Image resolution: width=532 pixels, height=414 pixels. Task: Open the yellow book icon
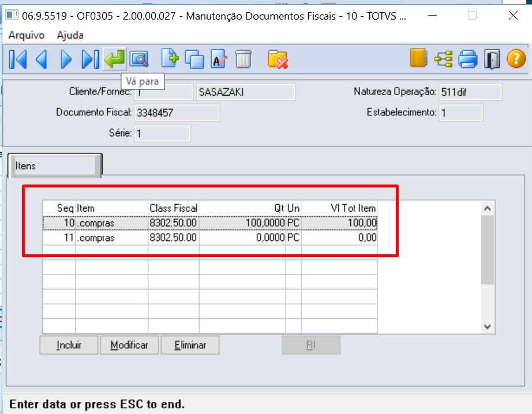[x=418, y=58]
